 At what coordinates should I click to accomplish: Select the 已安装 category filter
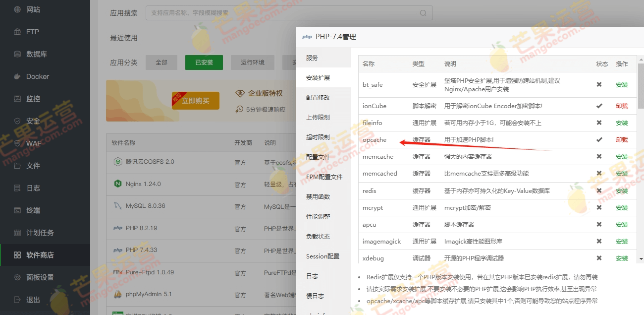tap(204, 63)
